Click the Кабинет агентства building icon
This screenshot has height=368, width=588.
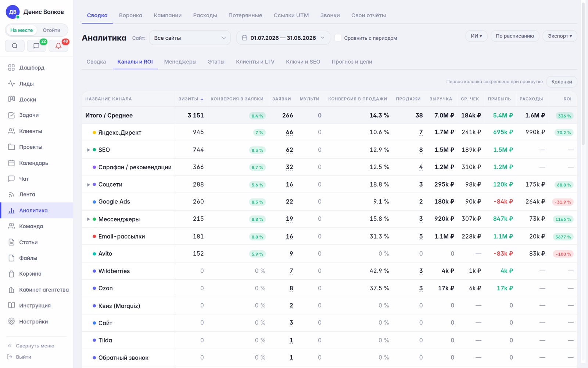click(x=11, y=290)
